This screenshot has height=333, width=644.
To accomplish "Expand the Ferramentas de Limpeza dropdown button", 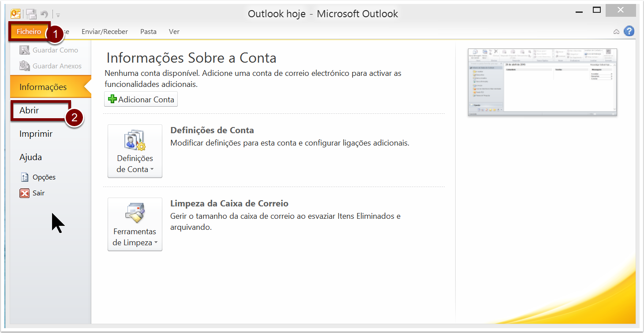I will 135,224.
